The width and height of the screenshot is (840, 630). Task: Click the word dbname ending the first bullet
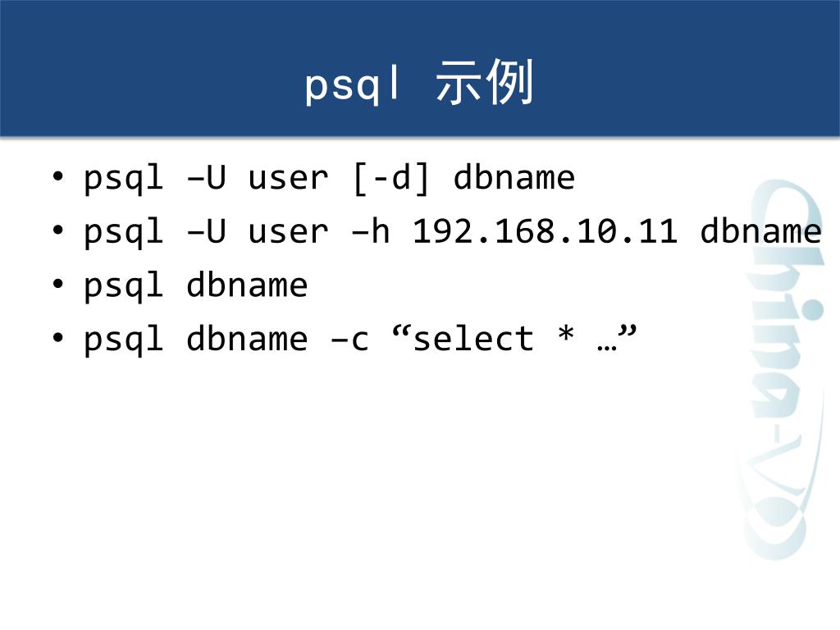[x=514, y=177]
